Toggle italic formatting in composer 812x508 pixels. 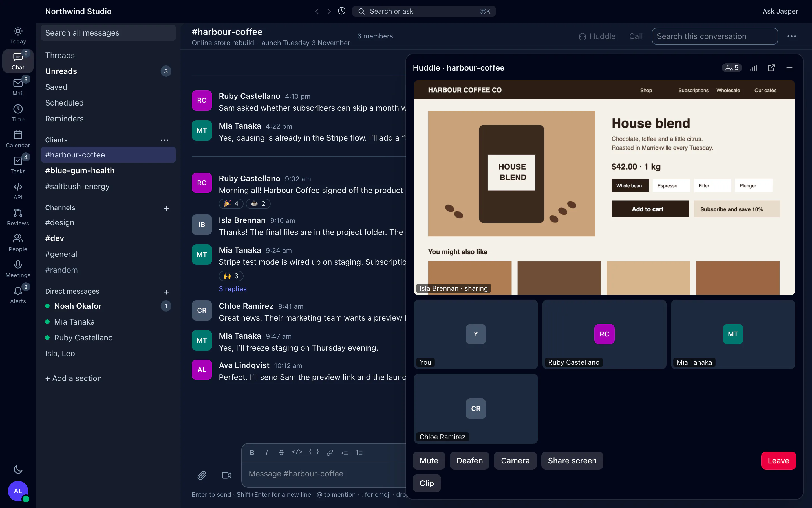tap(267, 453)
